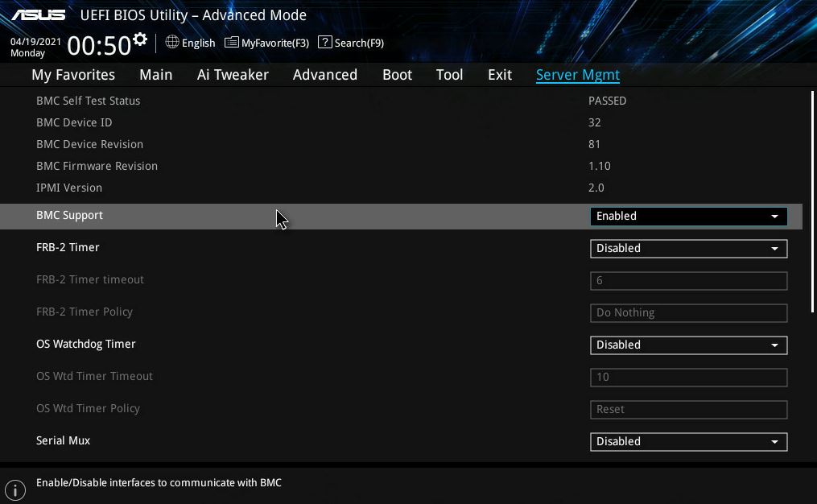Click OS Wtd Timer Timeout field
817x504 pixels.
click(x=688, y=378)
